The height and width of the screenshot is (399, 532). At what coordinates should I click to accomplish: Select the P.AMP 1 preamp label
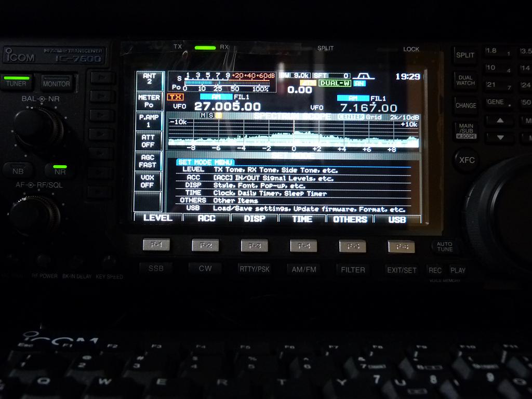click(x=149, y=121)
